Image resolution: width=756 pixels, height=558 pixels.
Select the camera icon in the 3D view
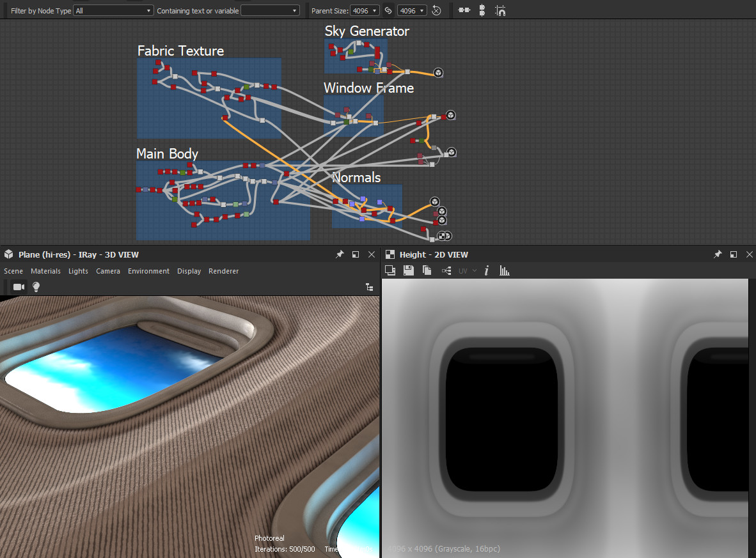(19, 287)
